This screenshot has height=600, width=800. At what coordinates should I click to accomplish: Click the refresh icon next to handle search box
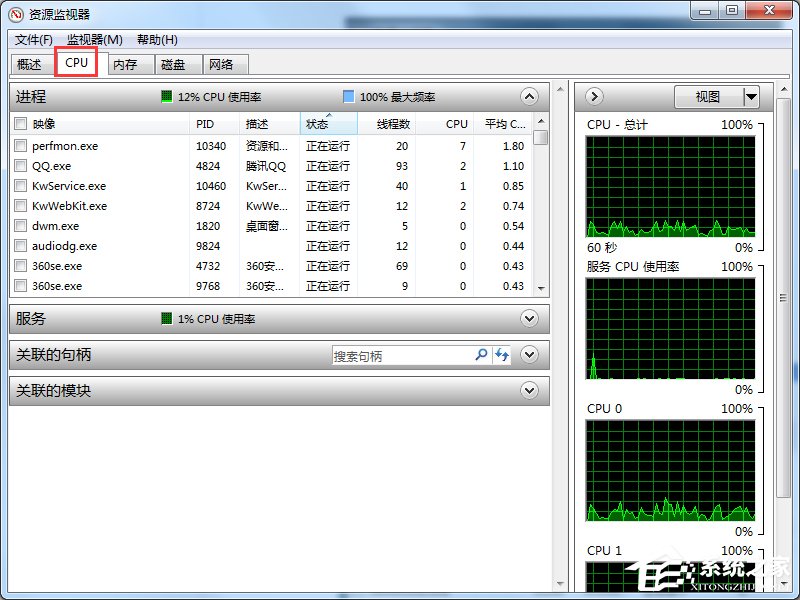click(502, 355)
